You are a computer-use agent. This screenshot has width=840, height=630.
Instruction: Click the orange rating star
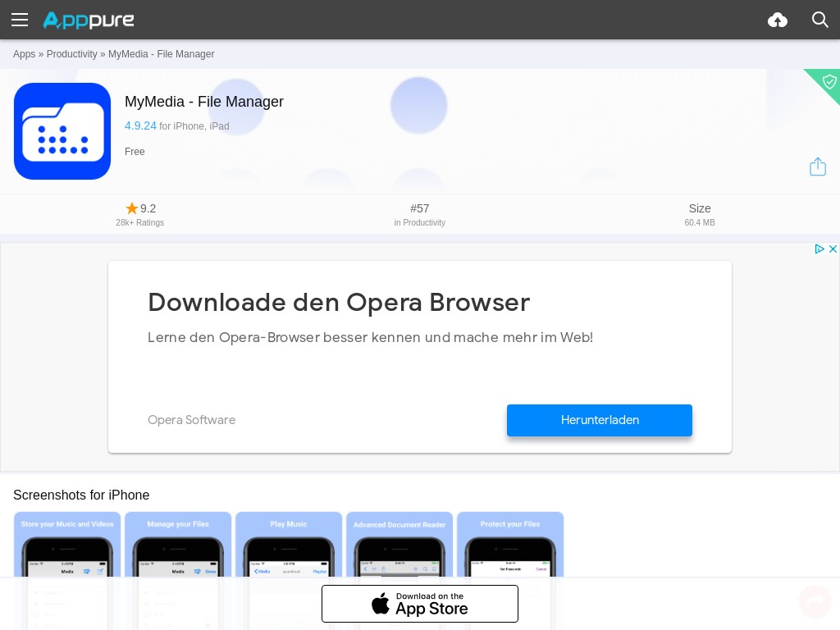[x=132, y=208]
